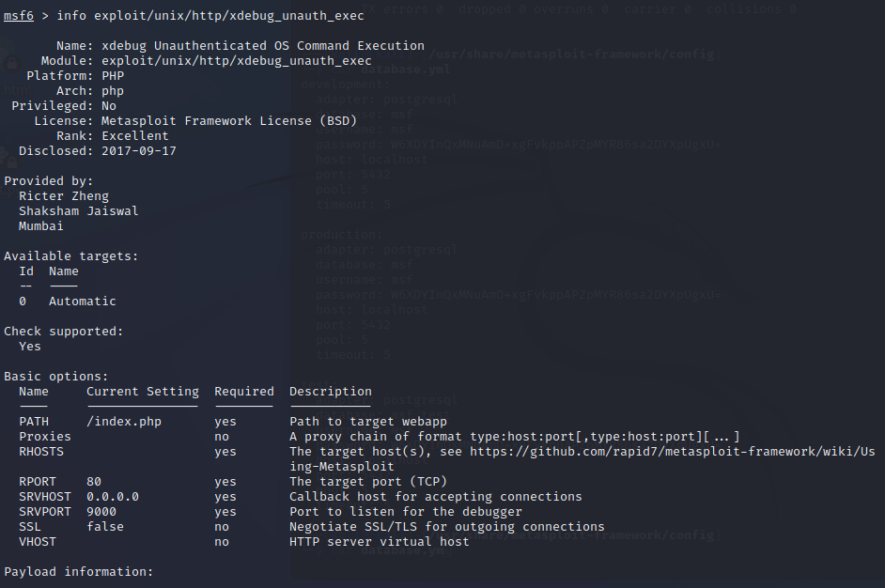The width and height of the screenshot is (885, 588).
Task: Click author name Ricter Zheng
Action: [64, 195]
